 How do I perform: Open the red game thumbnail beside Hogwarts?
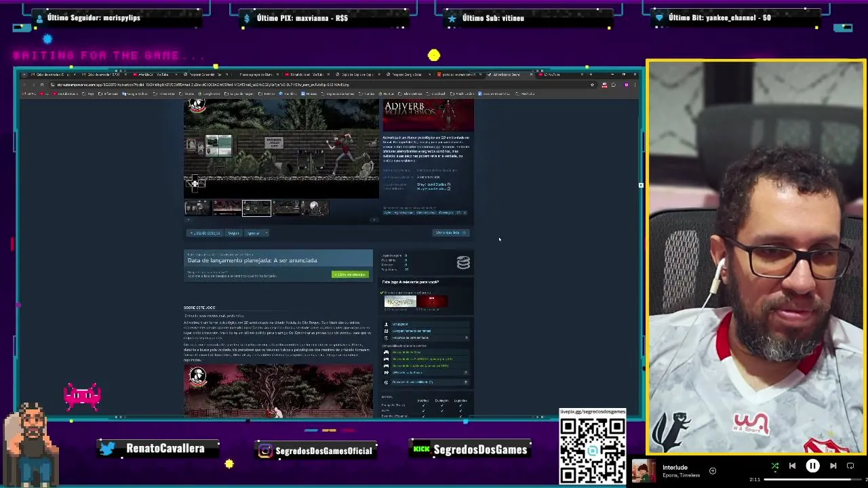pyautogui.click(x=433, y=302)
